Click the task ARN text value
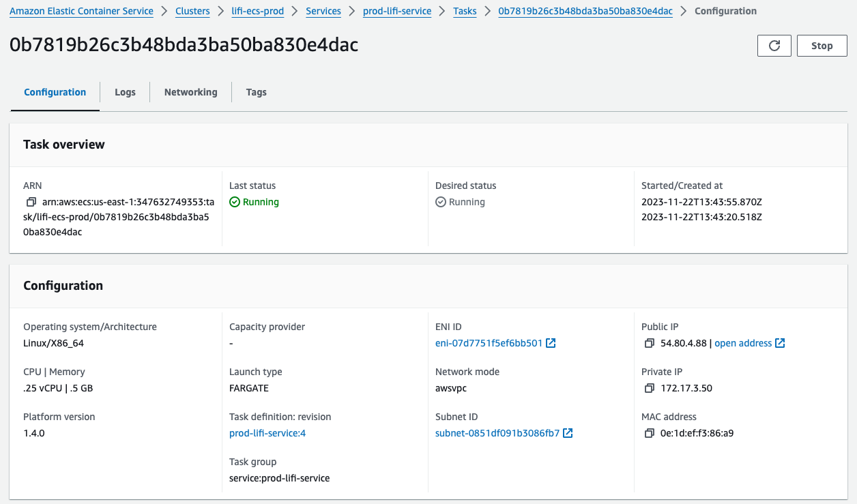 (119, 217)
